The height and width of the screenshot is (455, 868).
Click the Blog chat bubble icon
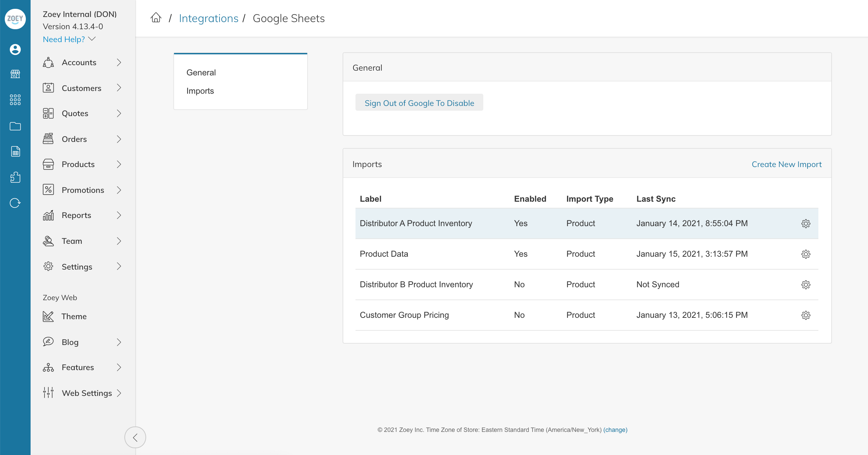click(x=48, y=342)
